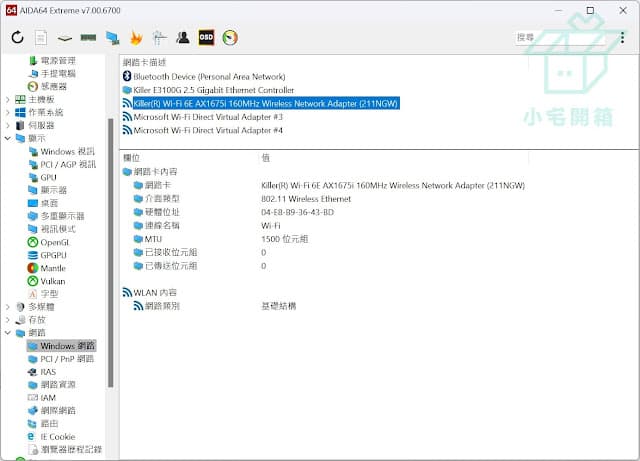Select 網路資源 in the tree

[x=58, y=385]
